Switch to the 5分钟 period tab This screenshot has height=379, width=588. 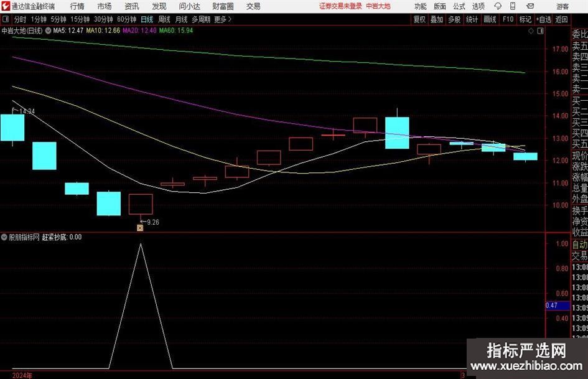tap(58, 19)
